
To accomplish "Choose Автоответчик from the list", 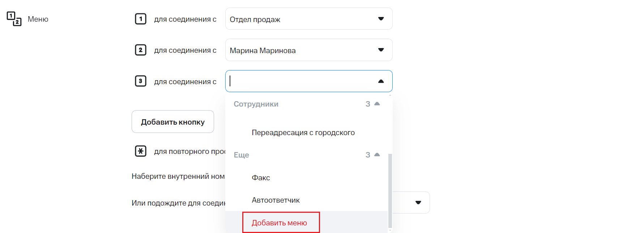I will pos(276,200).
